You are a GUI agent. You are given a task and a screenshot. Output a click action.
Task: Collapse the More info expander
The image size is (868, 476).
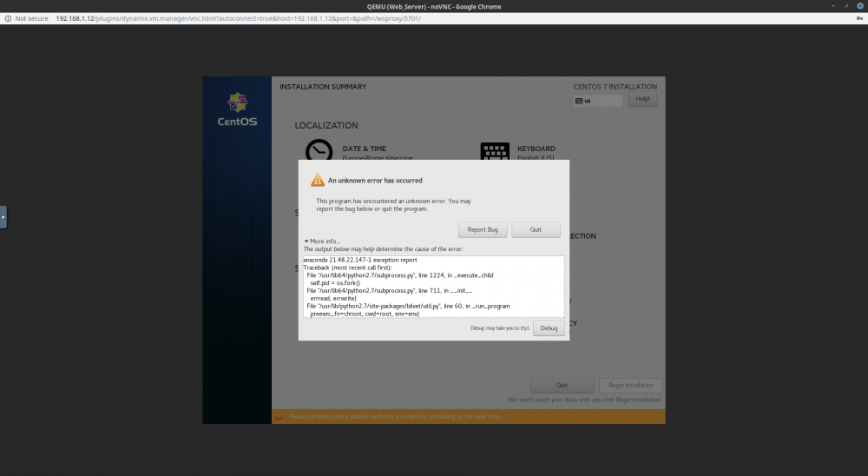pyautogui.click(x=322, y=241)
